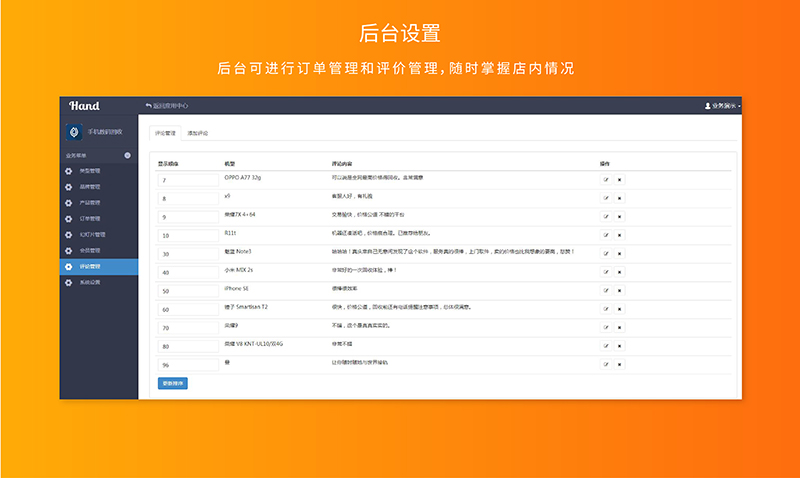Viewport: 800px width, 478px height.
Task: Delete the iPhone SE comment row
Action: [619, 290]
